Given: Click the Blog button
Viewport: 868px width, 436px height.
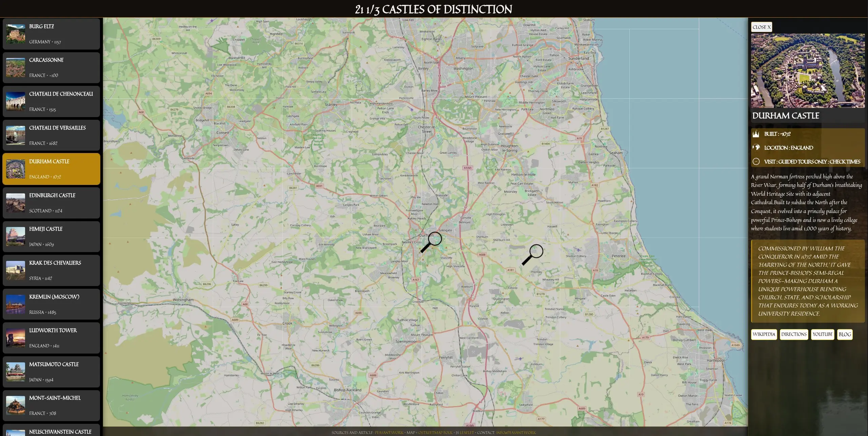Looking at the screenshot, I should 845,334.
